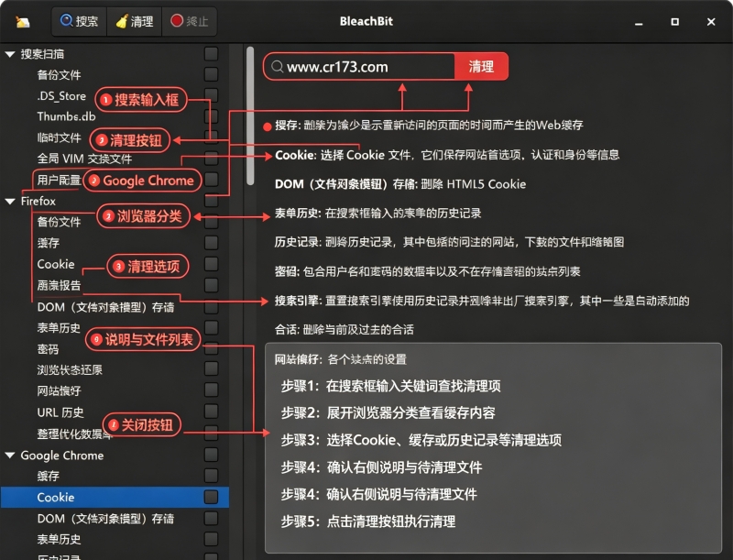Screen dimensions: 733x560
Task: Select .DS_Store entry in the tree
Action: pyautogui.click(x=61, y=96)
